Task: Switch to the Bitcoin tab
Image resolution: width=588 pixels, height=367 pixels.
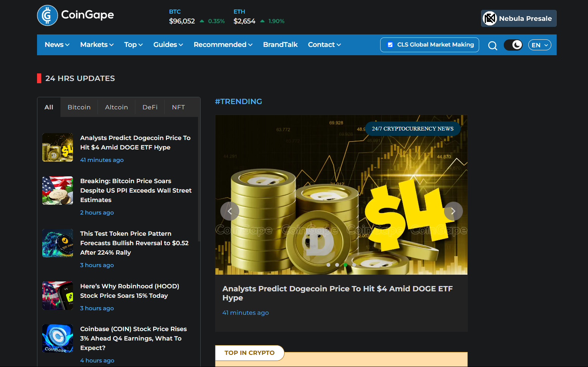Action: coord(79,107)
